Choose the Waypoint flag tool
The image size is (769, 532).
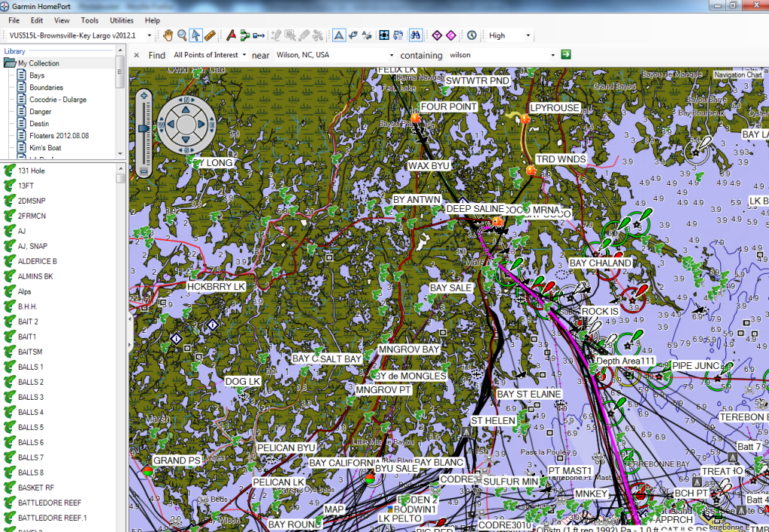tap(231, 35)
